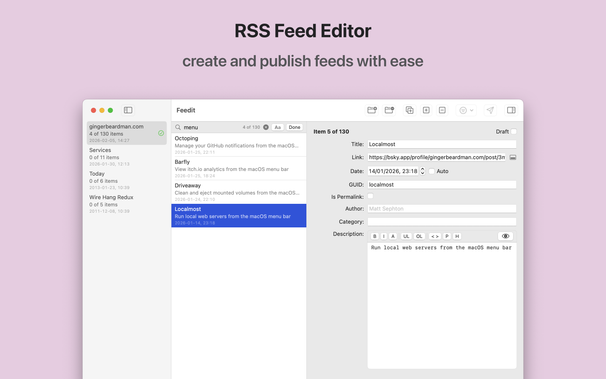This screenshot has height=379, width=606.
Task: Insert code tag with < > button
Action: [x=435, y=236]
